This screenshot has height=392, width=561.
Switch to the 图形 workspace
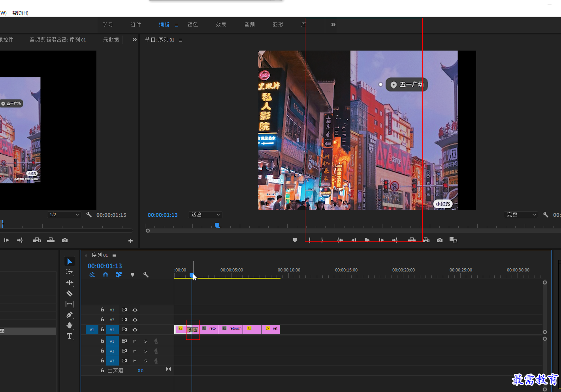278,24
